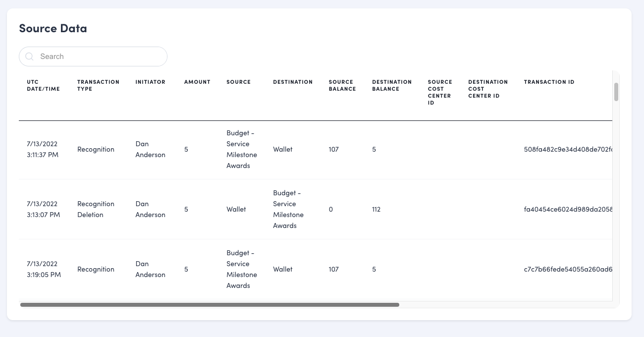
Task: Click the Transaction ID column header
Action: coord(549,82)
